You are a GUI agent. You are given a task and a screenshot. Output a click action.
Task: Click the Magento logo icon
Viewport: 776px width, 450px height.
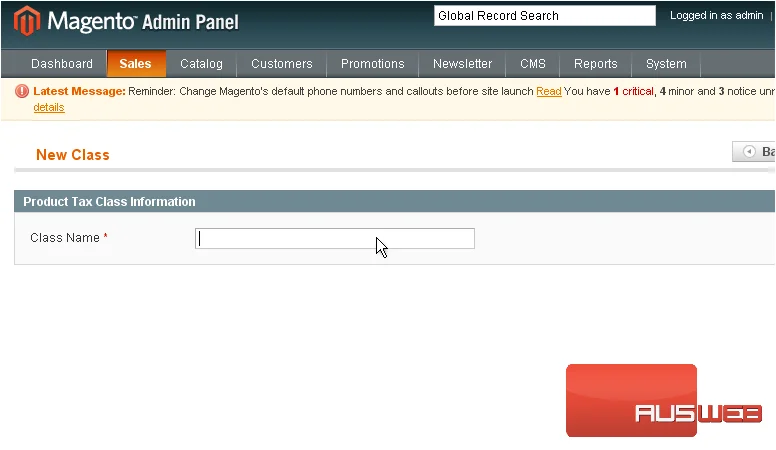pyautogui.click(x=27, y=21)
